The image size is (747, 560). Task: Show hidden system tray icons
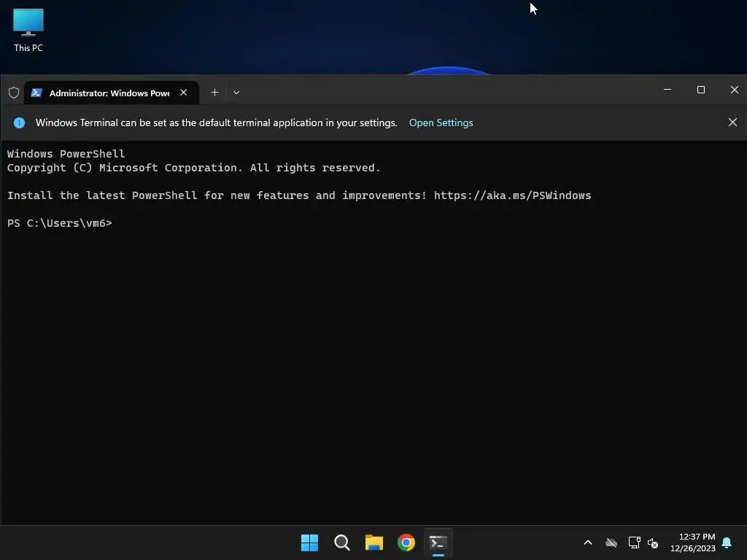(588, 542)
